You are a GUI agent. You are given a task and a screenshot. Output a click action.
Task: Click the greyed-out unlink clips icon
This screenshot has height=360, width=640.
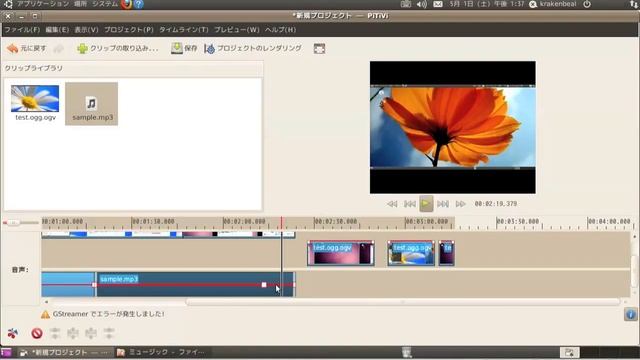55,333
